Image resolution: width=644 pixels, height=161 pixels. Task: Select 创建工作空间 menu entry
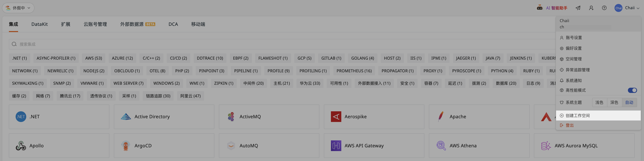point(598,116)
